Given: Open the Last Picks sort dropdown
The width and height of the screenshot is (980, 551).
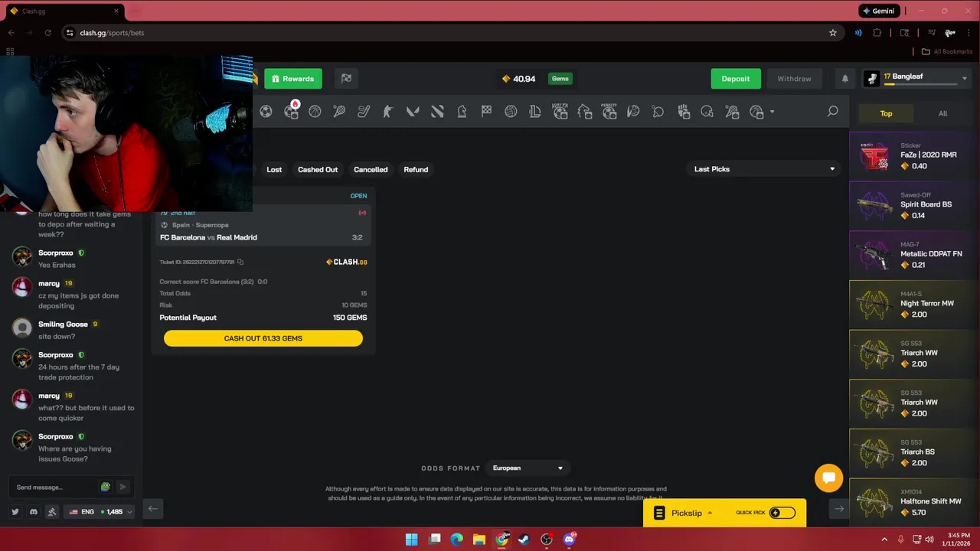Looking at the screenshot, I should pyautogui.click(x=763, y=169).
